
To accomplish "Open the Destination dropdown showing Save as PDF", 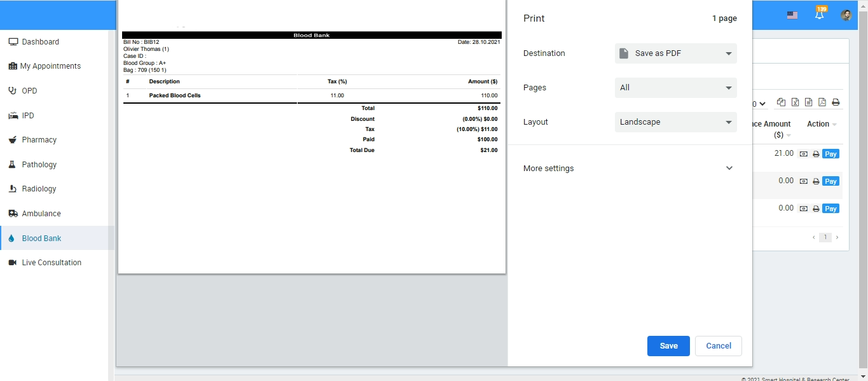I will (x=675, y=53).
